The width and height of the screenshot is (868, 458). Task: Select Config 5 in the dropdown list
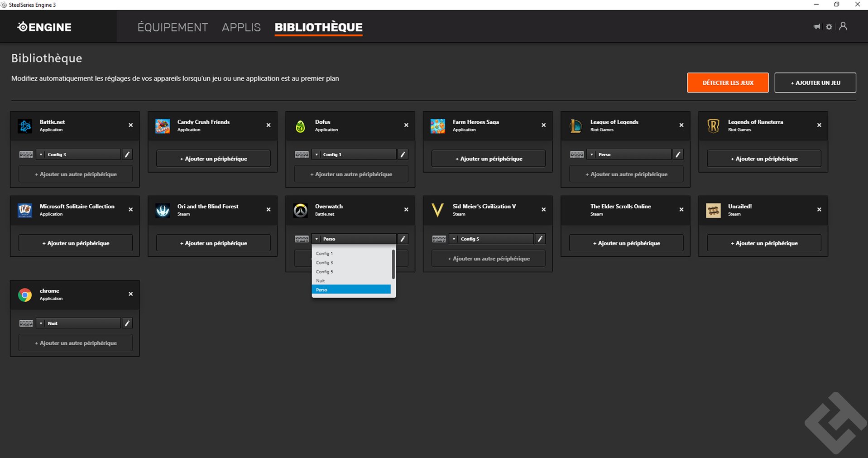tap(351, 272)
